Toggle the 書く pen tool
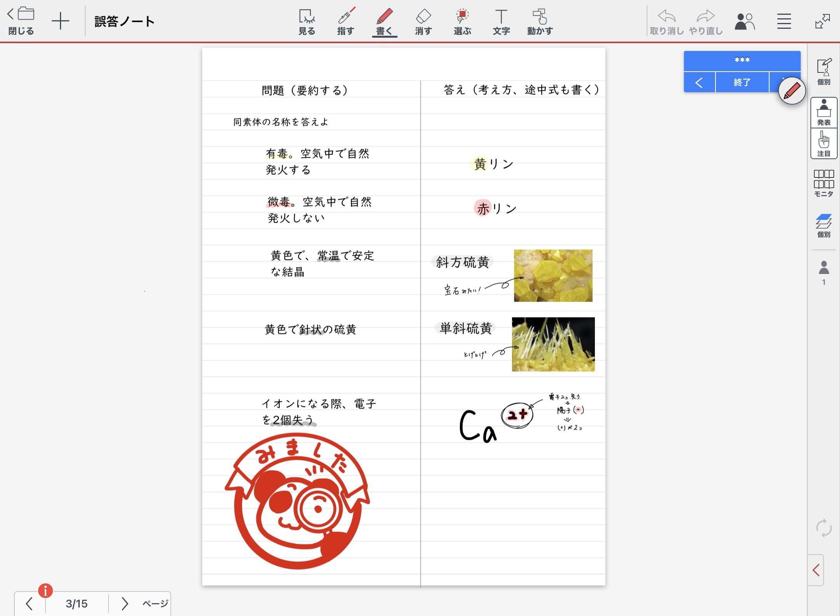Image resolution: width=840 pixels, height=616 pixels. [x=384, y=21]
